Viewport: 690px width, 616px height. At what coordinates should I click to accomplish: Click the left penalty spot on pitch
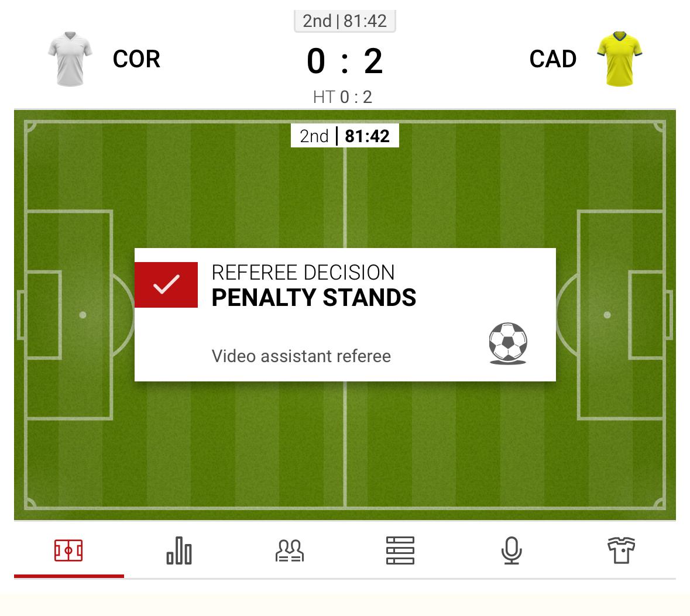(x=83, y=315)
